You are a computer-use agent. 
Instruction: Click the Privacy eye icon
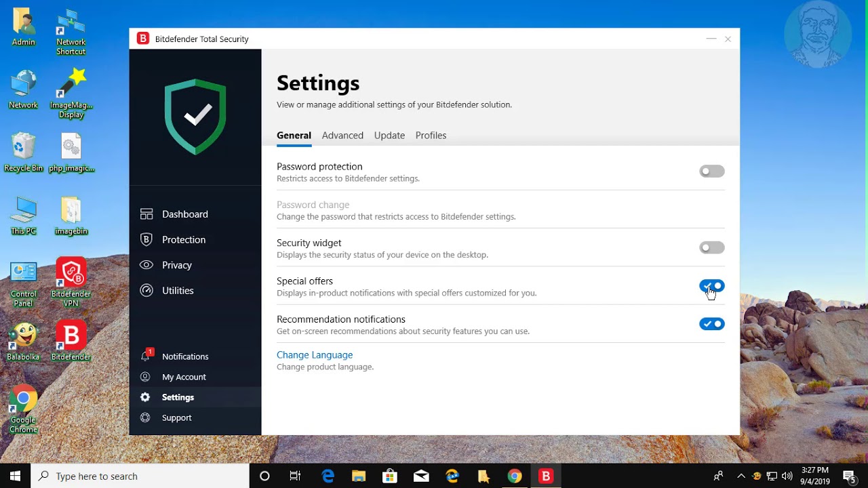click(146, 265)
